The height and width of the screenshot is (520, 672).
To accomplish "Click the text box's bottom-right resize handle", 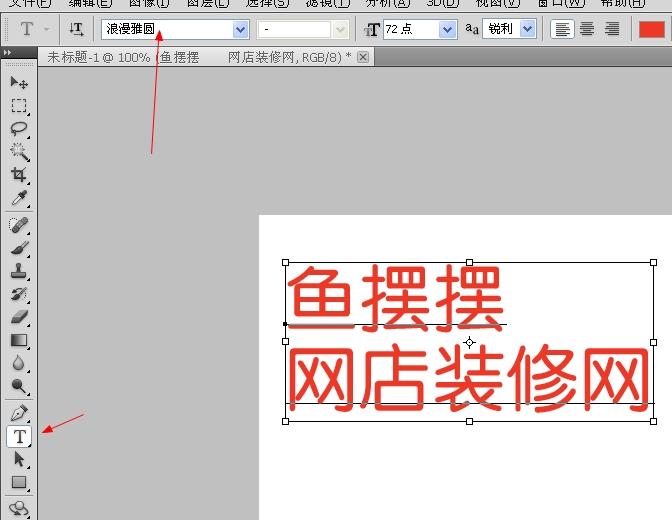I will click(654, 421).
